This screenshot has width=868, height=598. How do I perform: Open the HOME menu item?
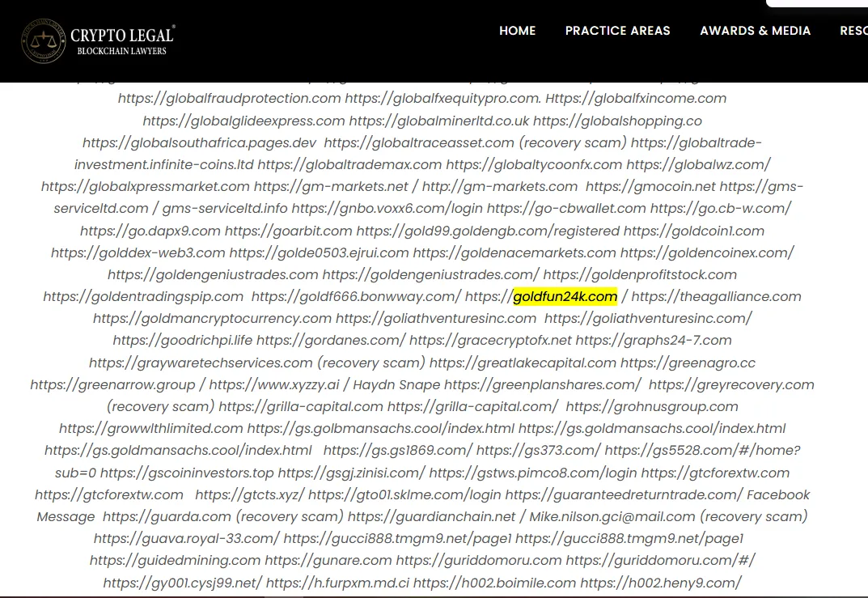pos(517,31)
